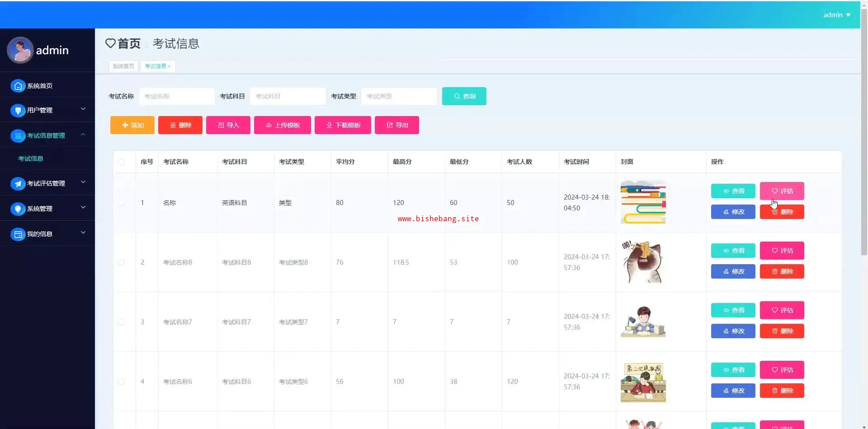
Task: Switch to the 系统首页 tab
Action: pyautogui.click(x=123, y=66)
